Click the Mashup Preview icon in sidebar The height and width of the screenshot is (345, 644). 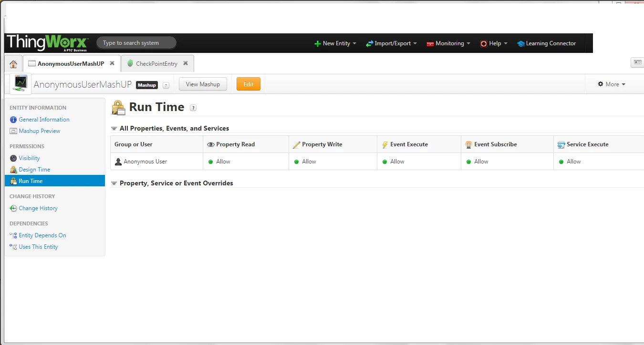13,131
